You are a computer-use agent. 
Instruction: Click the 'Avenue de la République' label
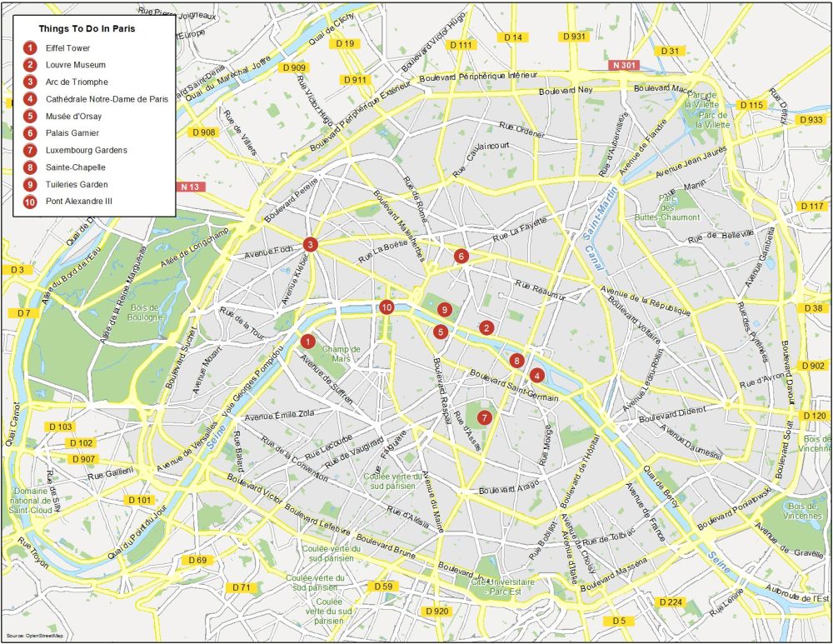pyautogui.click(x=646, y=300)
